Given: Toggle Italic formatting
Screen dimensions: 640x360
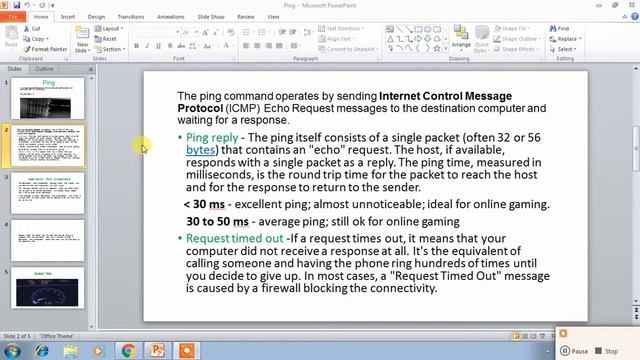Looking at the screenshot, I should 147,46.
